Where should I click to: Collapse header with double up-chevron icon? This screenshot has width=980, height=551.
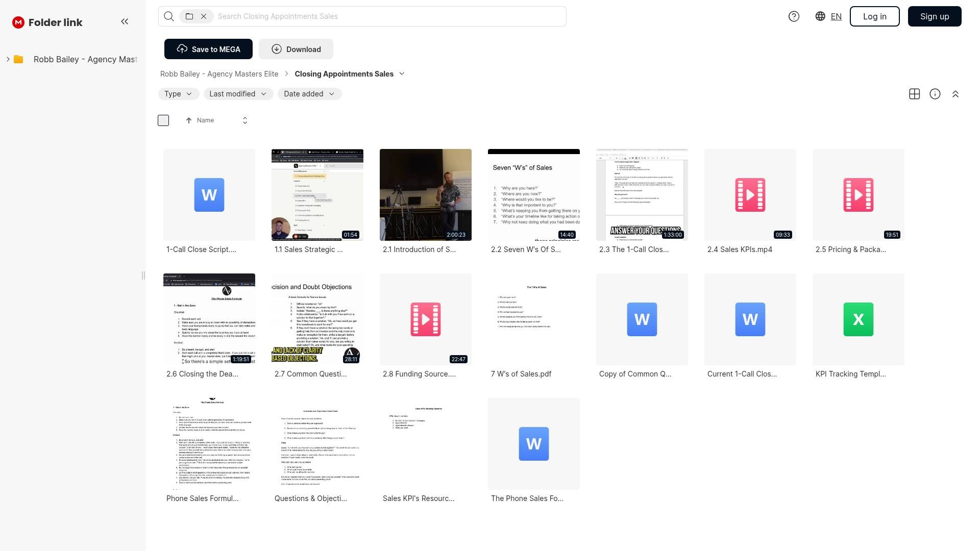click(x=955, y=94)
